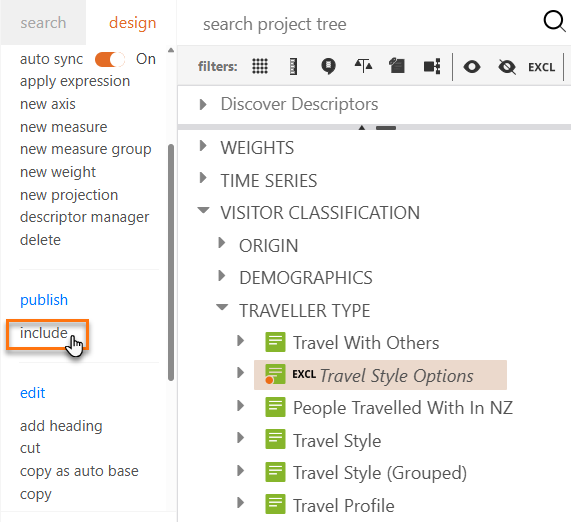The height and width of the screenshot is (522, 571).
Task: Choose add heading
Action: pyautogui.click(x=61, y=426)
